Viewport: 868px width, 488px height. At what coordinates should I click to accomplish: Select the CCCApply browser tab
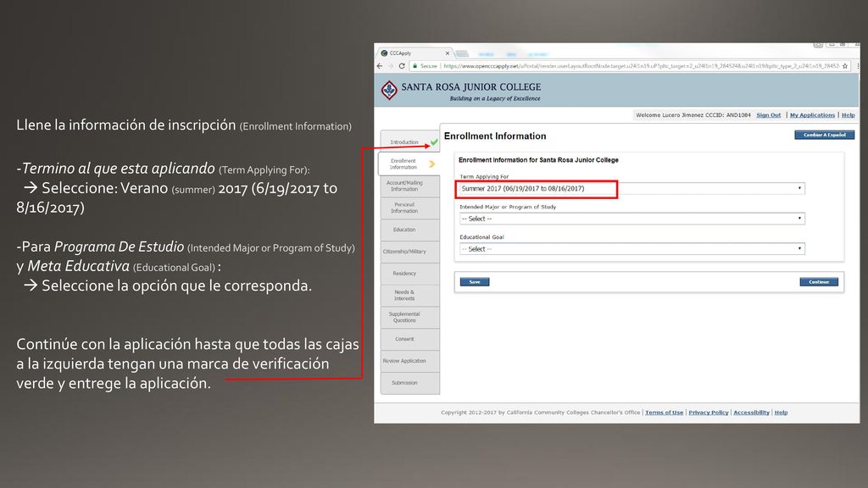click(414, 53)
